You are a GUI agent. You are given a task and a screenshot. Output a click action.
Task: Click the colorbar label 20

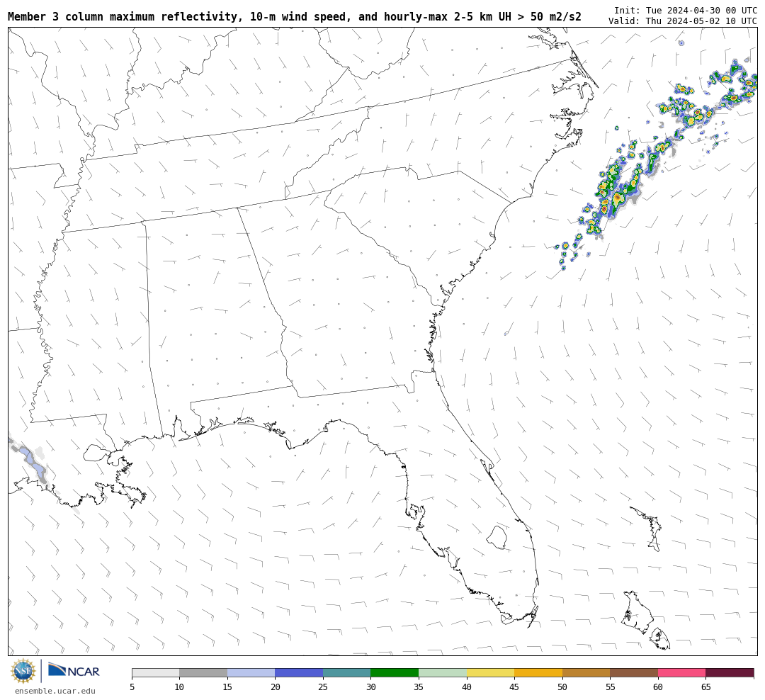[x=275, y=687]
